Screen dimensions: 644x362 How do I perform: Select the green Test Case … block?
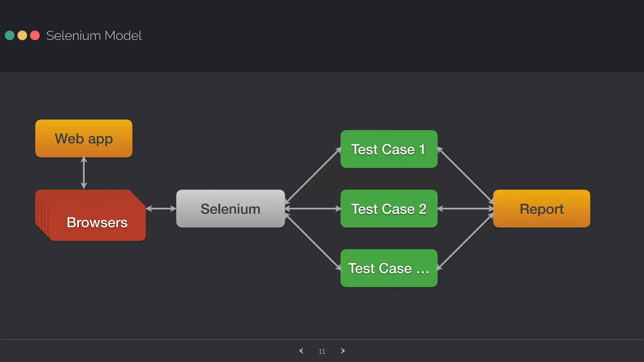389,268
